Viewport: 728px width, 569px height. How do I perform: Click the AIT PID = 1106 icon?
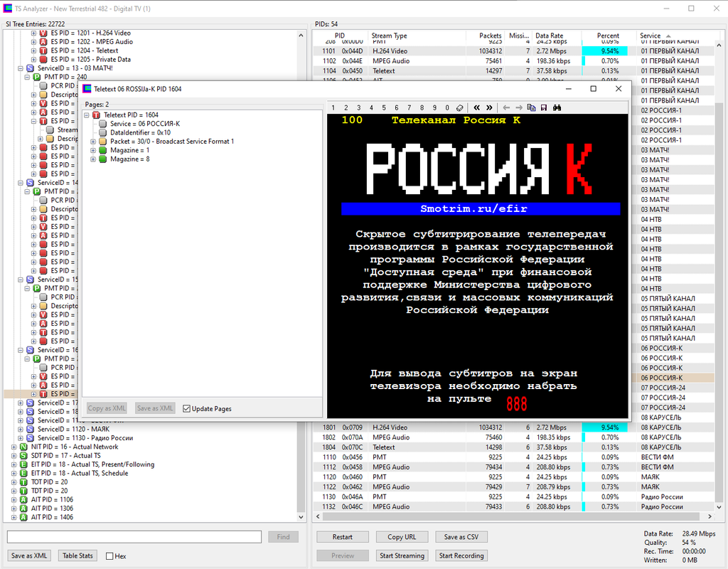(23, 500)
